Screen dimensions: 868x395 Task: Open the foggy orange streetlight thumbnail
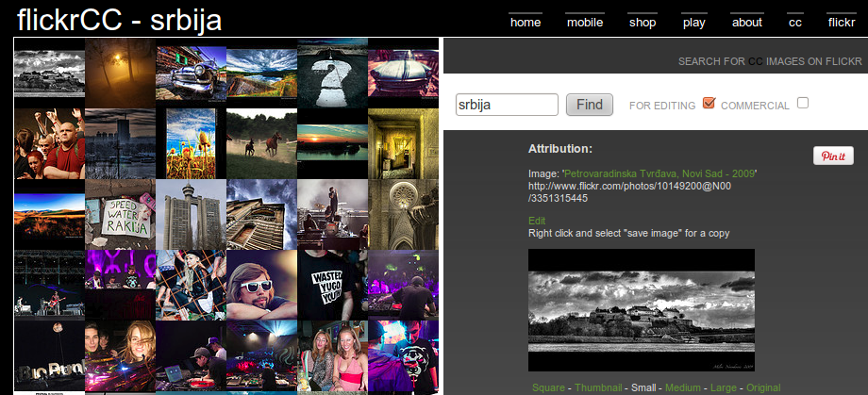[120, 73]
